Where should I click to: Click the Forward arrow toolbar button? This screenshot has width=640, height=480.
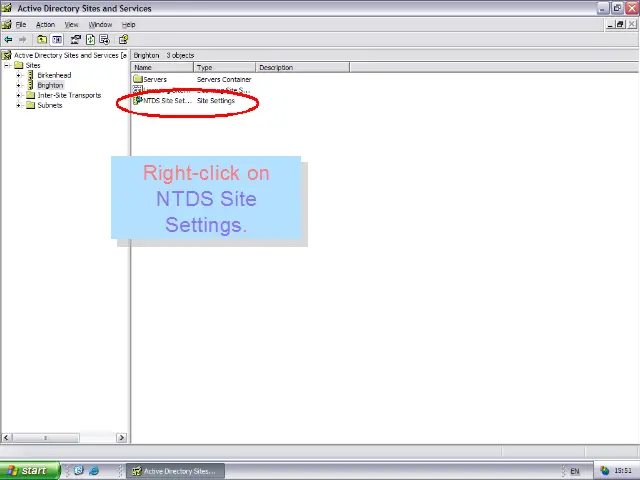(22, 40)
